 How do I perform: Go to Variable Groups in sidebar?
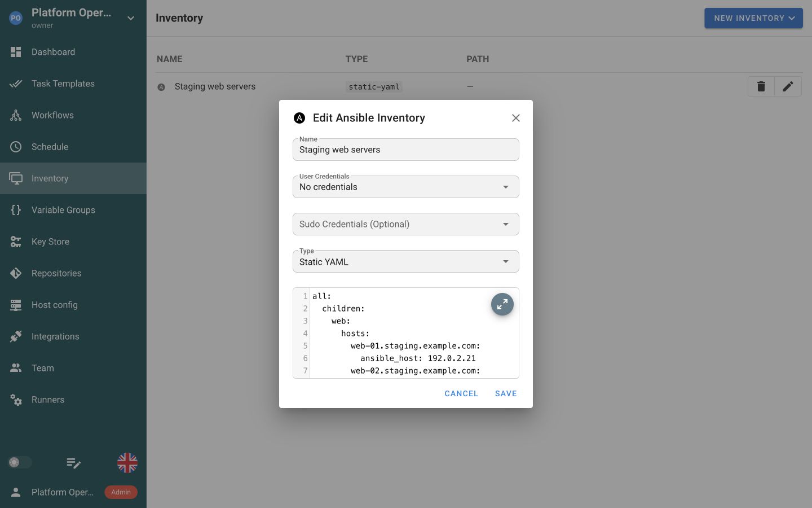[73, 210]
